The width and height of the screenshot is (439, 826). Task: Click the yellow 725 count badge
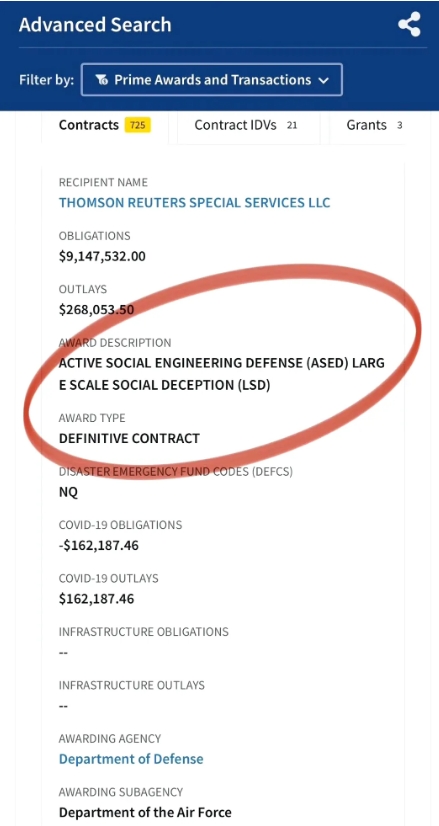tap(138, 125)
